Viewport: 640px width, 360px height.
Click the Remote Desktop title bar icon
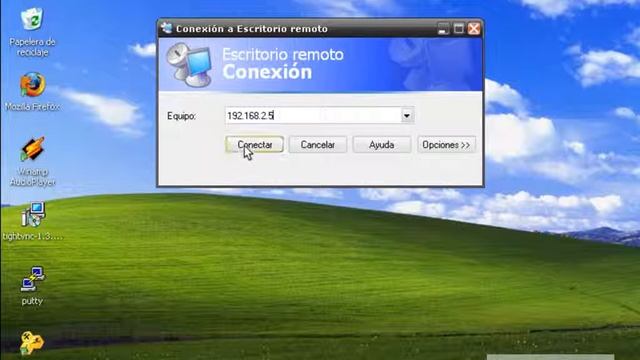click(166, 28)
